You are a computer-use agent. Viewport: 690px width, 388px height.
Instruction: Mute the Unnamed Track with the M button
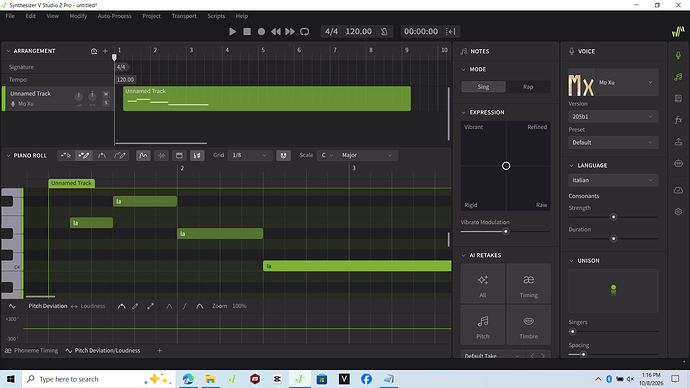[106, 94]
